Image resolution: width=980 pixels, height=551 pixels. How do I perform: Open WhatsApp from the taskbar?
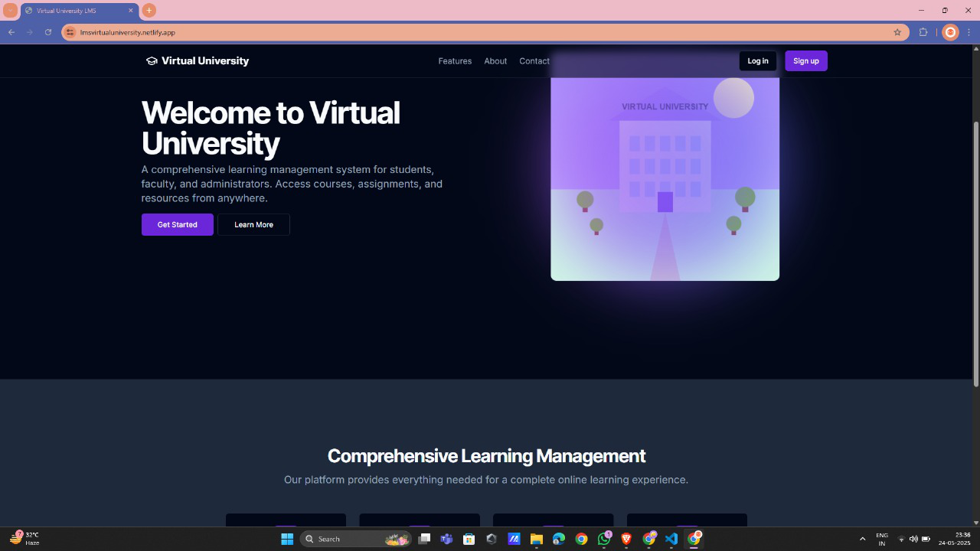(604, 539)
